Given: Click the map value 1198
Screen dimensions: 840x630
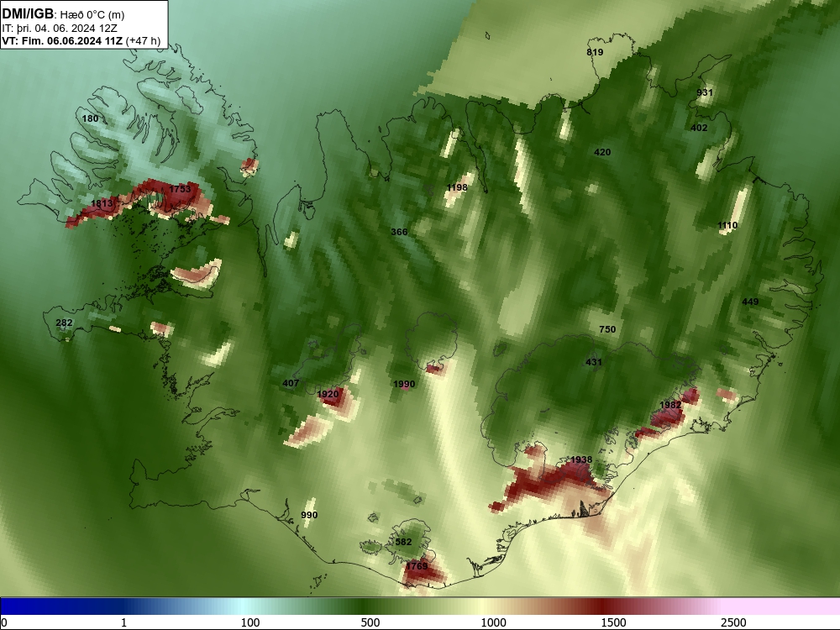Looking at the screenshot, I should click(457, 187).
